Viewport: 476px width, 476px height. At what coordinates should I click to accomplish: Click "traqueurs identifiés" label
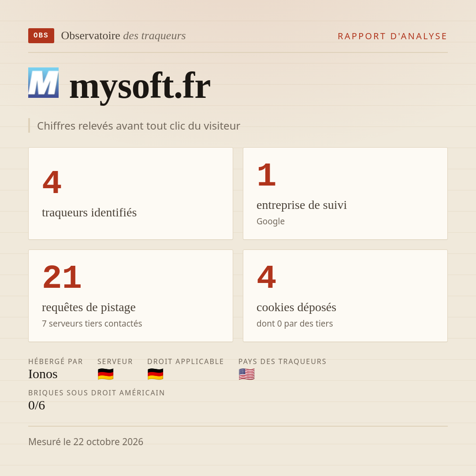pyautogui.click(x=89, y=212)
